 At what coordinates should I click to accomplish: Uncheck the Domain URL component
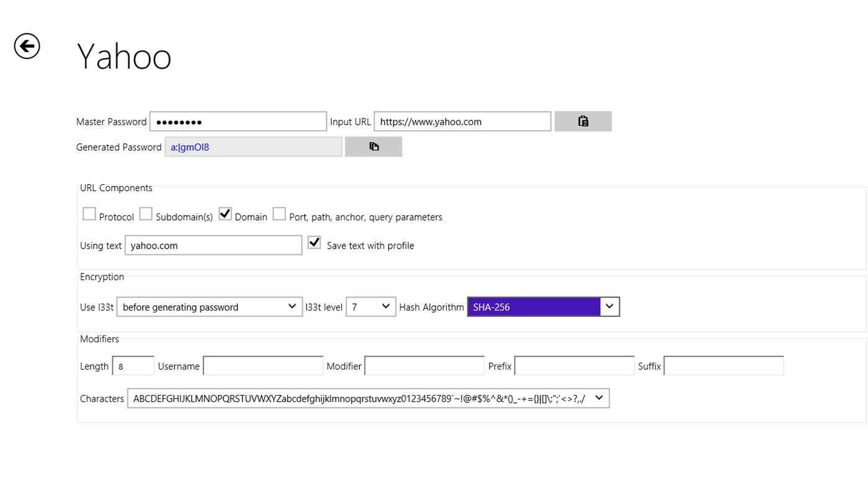(x=225, y=213)
